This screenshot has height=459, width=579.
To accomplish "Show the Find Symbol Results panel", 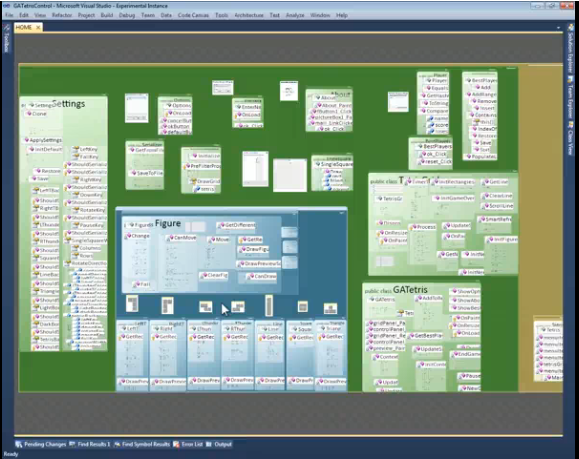I will [145, 445].
